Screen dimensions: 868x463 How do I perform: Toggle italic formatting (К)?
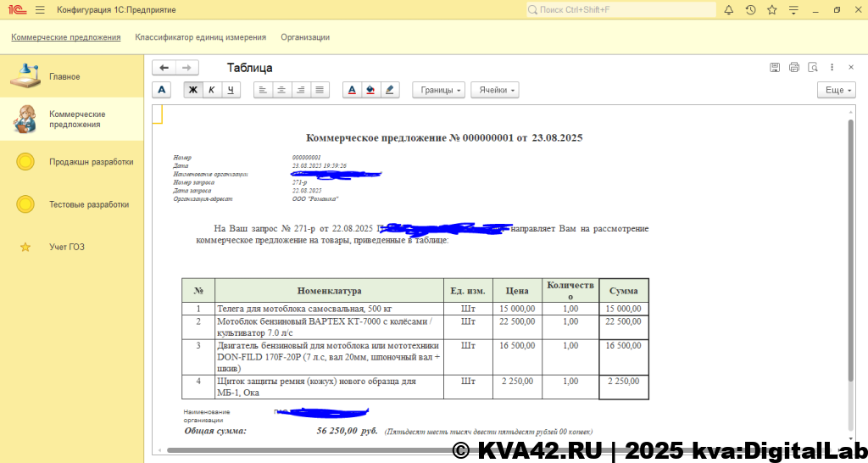[x=212, y=90]
